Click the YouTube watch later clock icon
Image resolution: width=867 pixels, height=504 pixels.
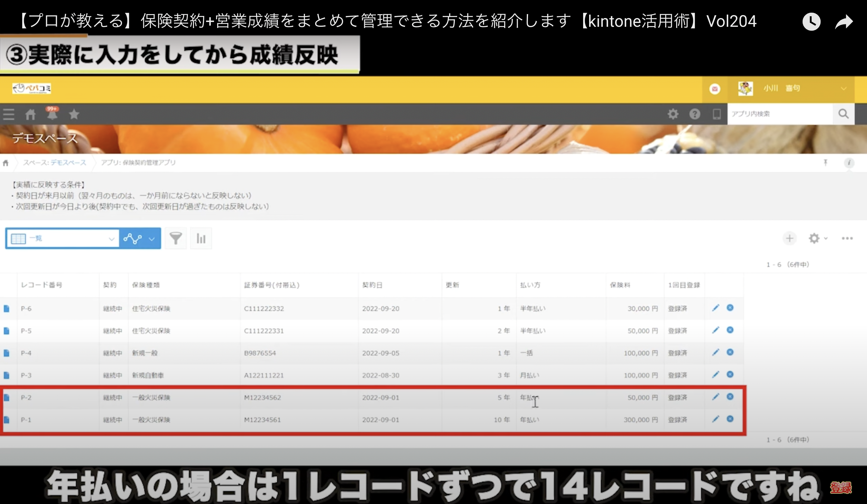[811, 22]
